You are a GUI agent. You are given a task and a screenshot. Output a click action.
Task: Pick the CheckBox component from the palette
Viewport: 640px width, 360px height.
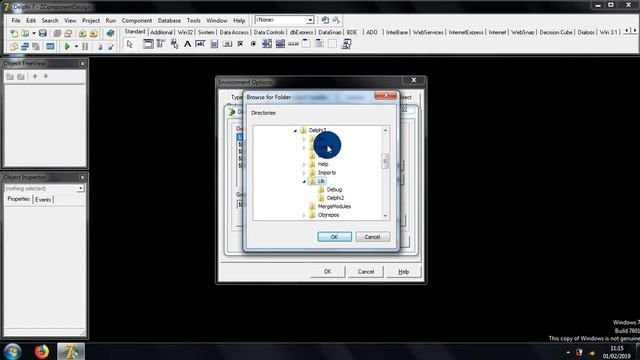point(240,44)
